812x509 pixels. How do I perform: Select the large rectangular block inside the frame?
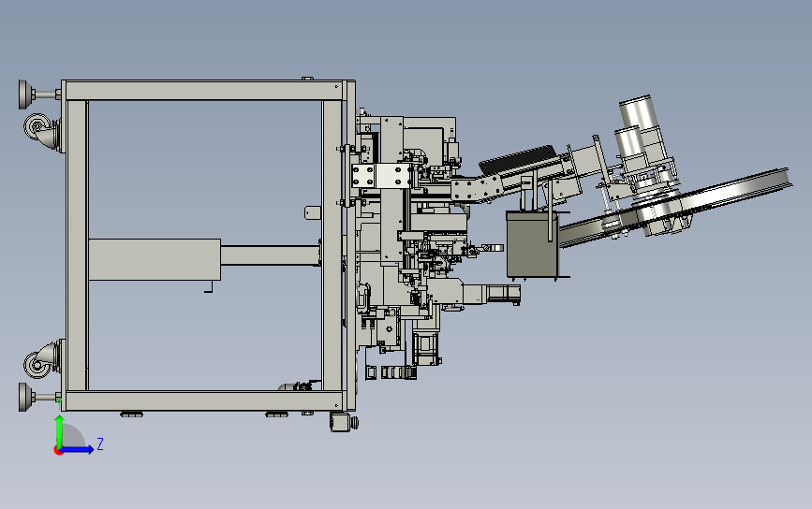tap(155, 260)
